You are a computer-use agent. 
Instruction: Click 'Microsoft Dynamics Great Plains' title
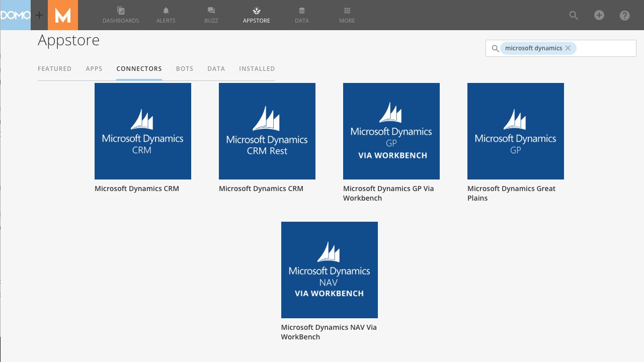[x=512, y=193]
